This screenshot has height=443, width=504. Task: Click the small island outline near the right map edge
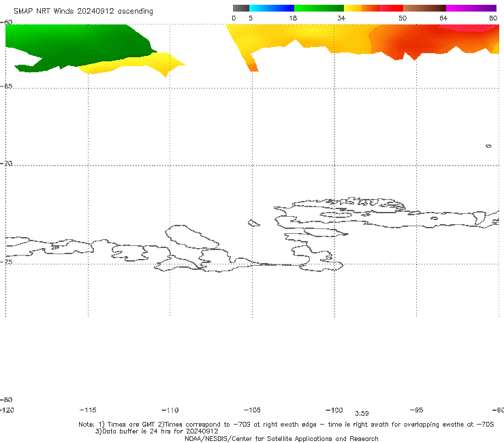(488, 146)
